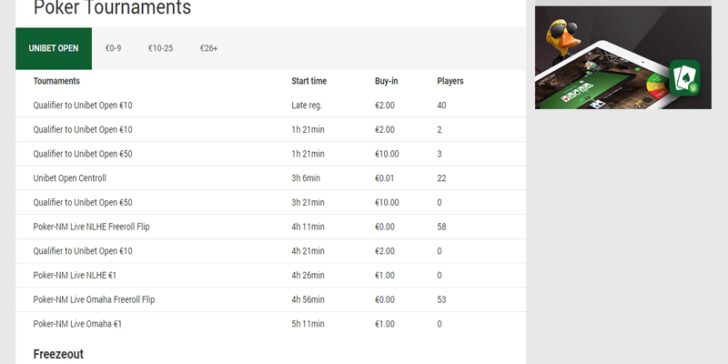The height and width of the screenshot is (364, 728).
Task: Click the Poker Tournaments page title
Action: point(112,7)
